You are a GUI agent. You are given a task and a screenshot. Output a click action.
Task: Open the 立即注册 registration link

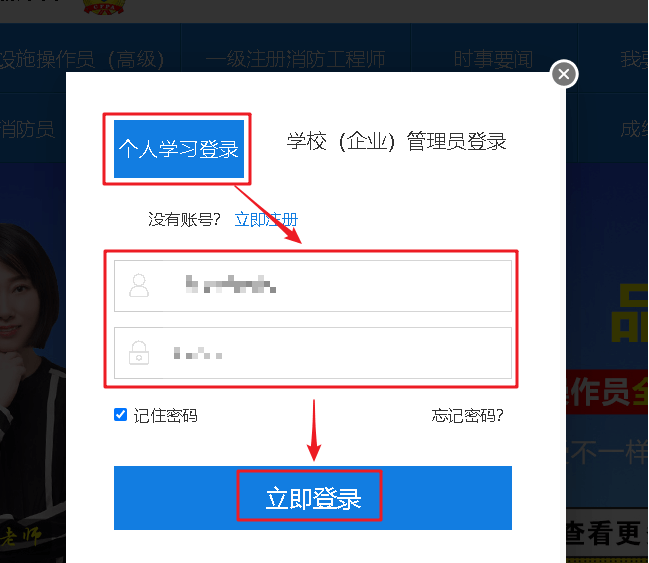266,219
